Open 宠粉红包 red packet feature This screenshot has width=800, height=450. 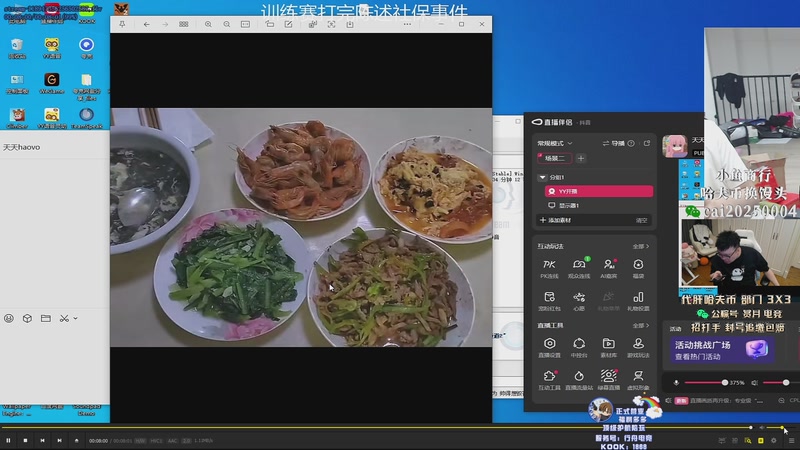(549, 301)
